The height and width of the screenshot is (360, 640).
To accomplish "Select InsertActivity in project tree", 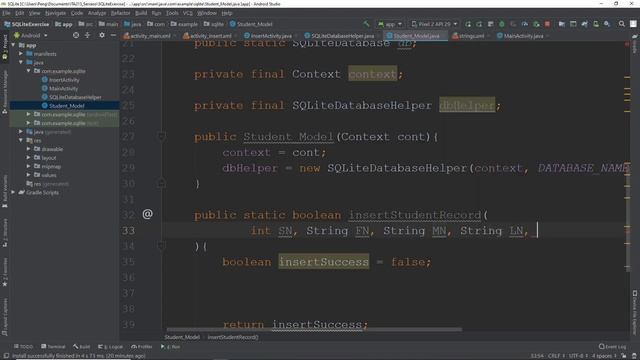I will point(60,80).
